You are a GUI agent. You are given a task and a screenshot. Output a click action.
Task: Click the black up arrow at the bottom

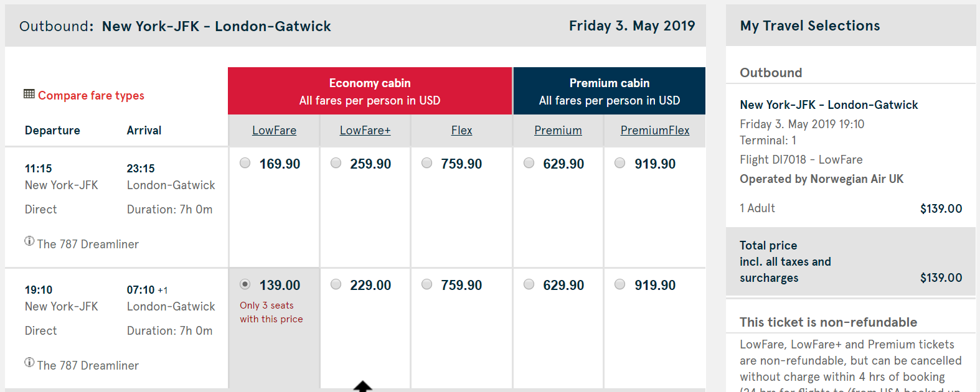pos(362,386)
